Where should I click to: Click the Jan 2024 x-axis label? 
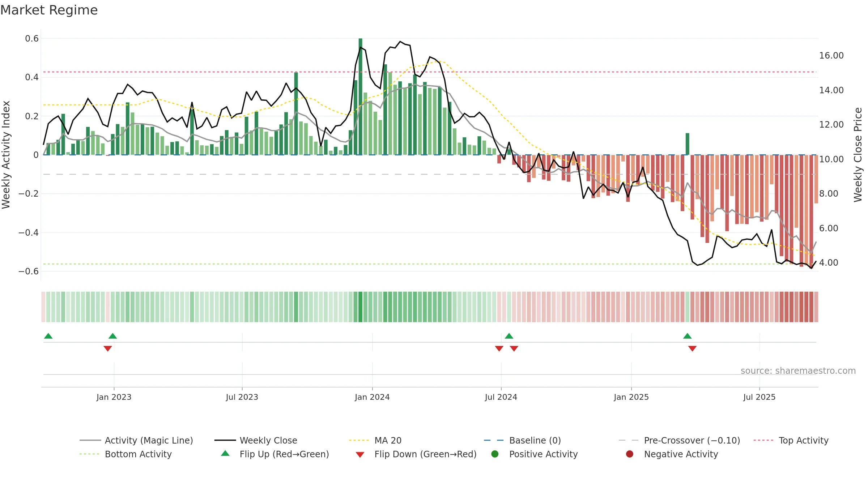point(372,397)
